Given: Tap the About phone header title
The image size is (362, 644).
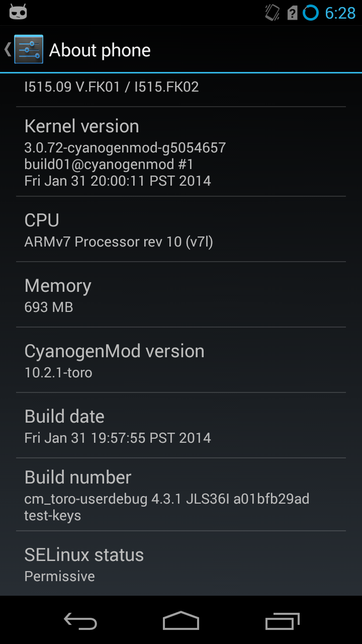Looking at the screenshot, I should 100,50.
